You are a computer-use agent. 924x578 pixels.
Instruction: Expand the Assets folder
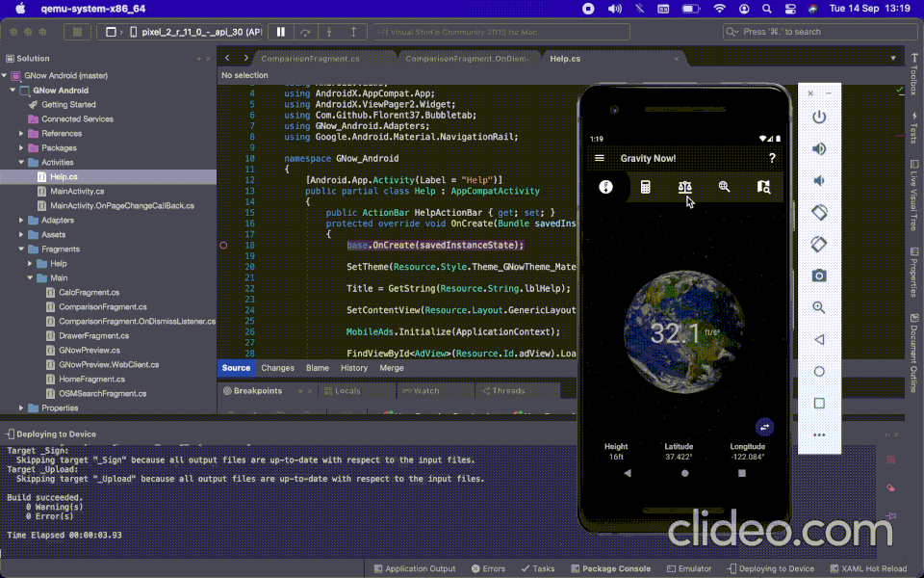pyautogui.click(x=21, y=235)
